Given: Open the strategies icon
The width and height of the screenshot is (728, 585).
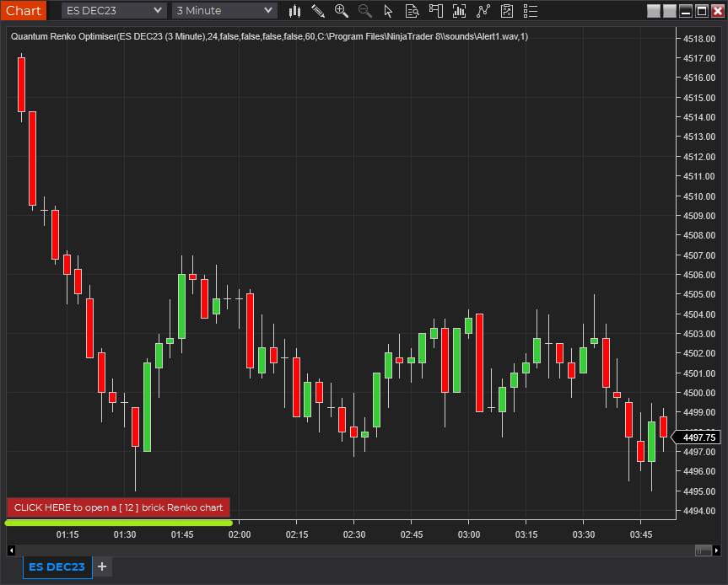Looking at the screenshot, I should coord(483,11).
